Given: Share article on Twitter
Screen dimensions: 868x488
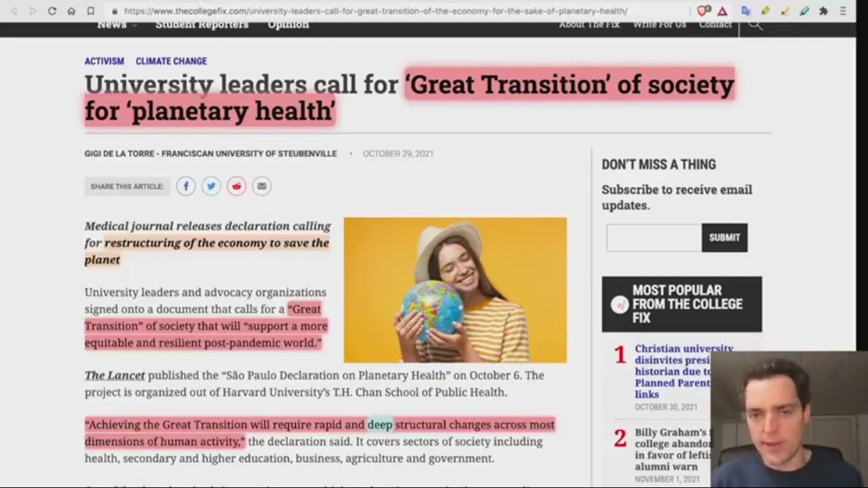Looking at the screenshot, I should 211,186.
